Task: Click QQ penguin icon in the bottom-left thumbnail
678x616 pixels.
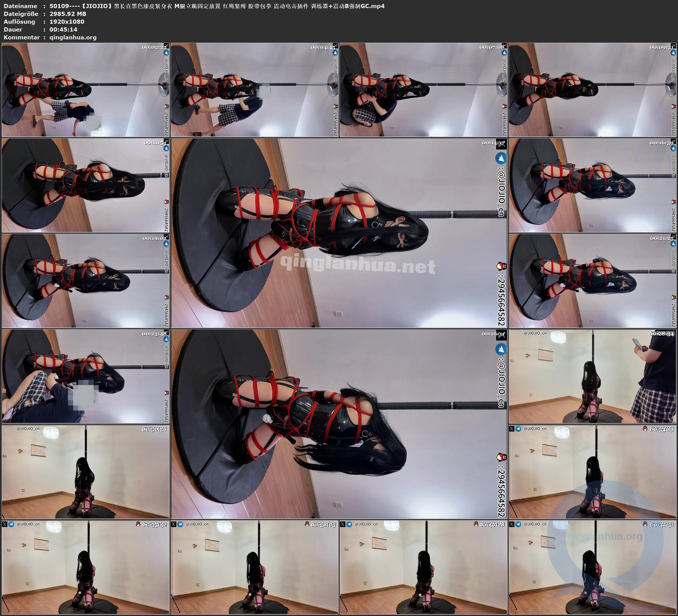Action: click(x=138, y=524)
